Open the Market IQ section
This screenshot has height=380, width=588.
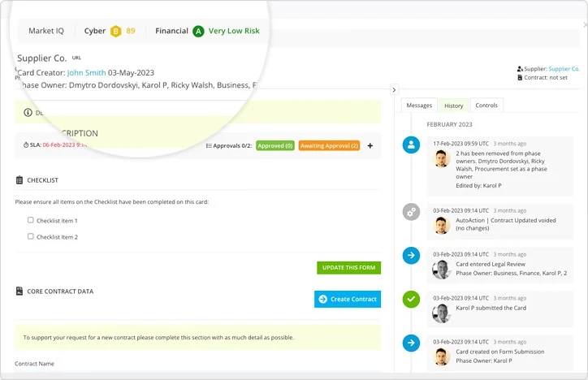tap(46, 31)
